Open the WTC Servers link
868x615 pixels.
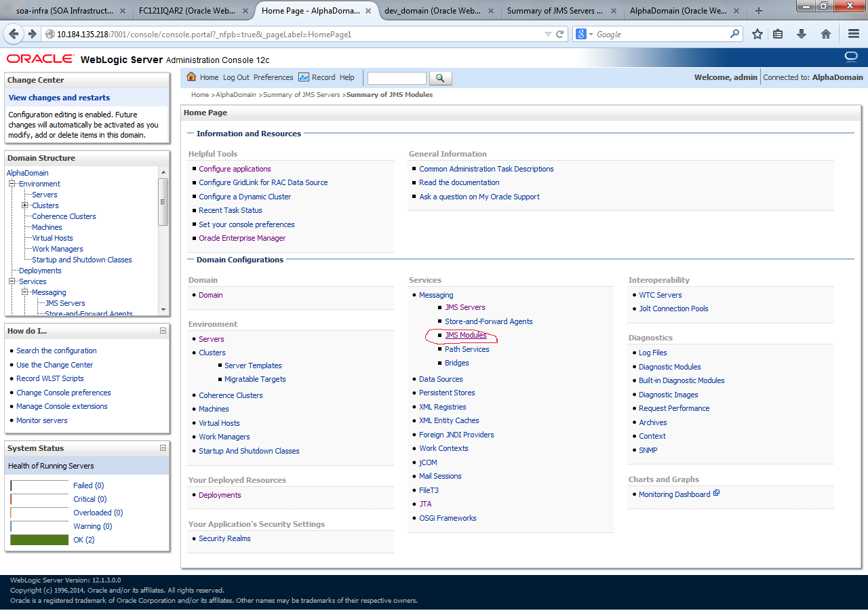point(660,295)
